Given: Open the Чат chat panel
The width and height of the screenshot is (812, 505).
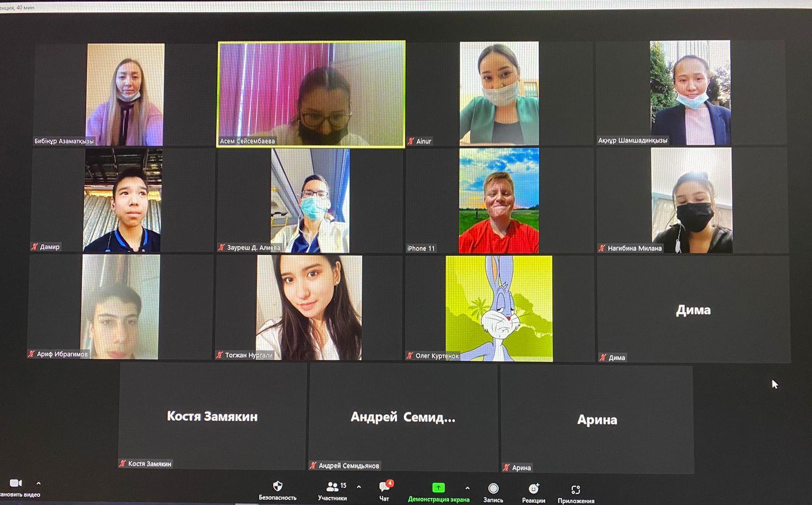Looking at the screenshot, I should click(x=385, y=488).
